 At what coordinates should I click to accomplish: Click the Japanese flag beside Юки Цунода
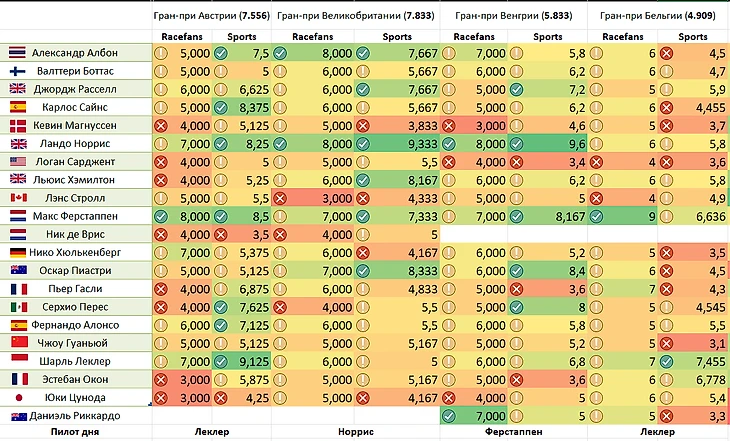click(16, 397)
